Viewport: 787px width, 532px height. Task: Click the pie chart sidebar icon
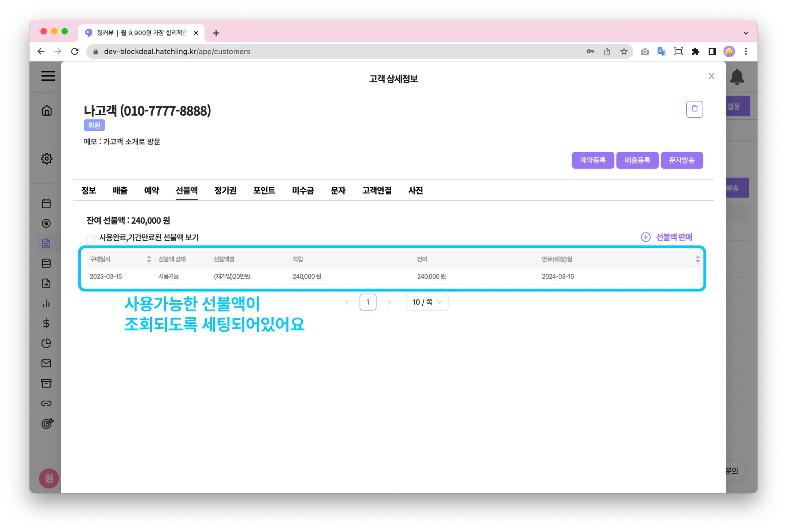pos(46,343)
